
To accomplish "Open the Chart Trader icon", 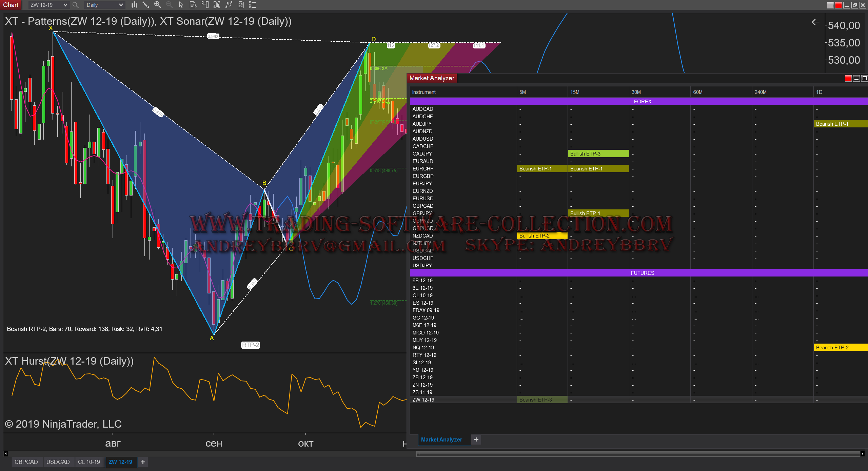I will [x=205, y=5].
